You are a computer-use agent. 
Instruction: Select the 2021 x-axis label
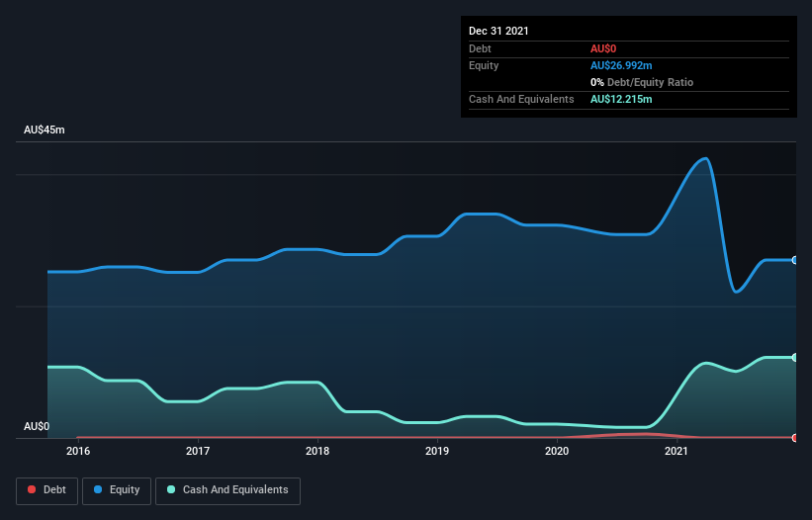click(x=677, y=452)
